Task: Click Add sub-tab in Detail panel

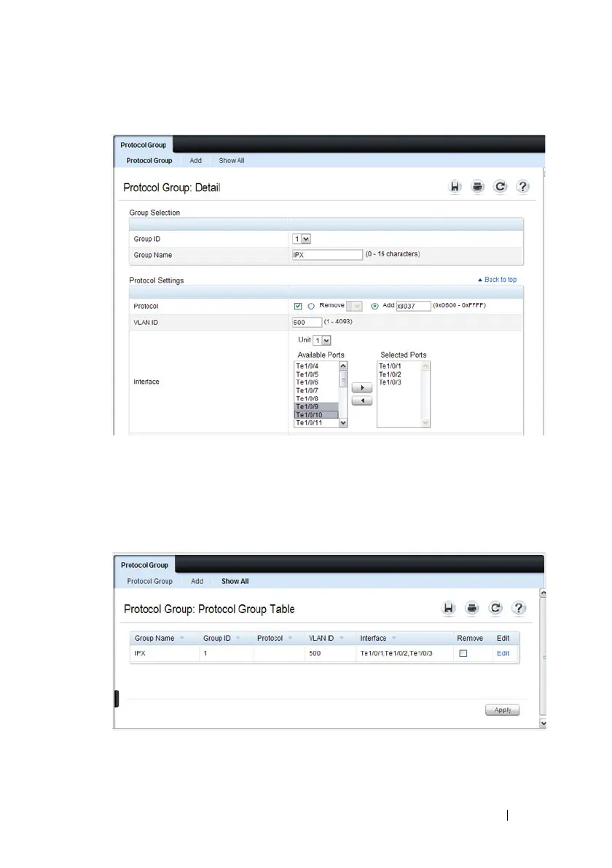Action: point(195,160)
